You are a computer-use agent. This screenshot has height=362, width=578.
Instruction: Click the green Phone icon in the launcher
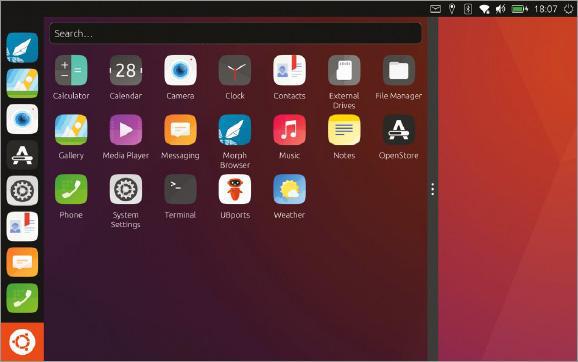(22, 298)
